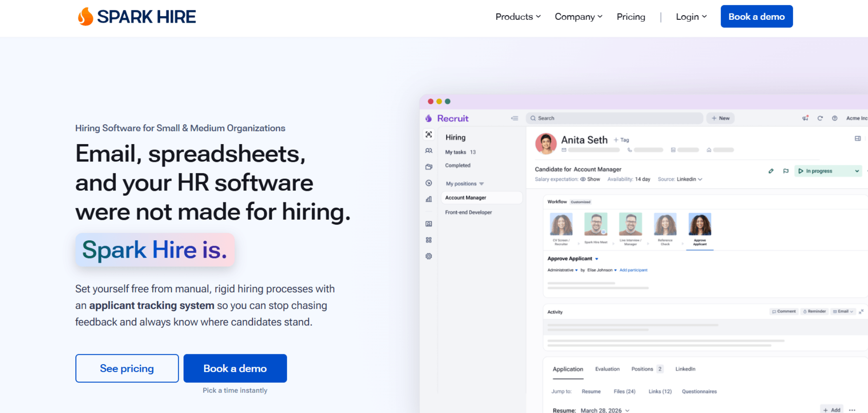Click the See pricing button
The height and width of the screenshot is (413, 868).
point(127,368)
